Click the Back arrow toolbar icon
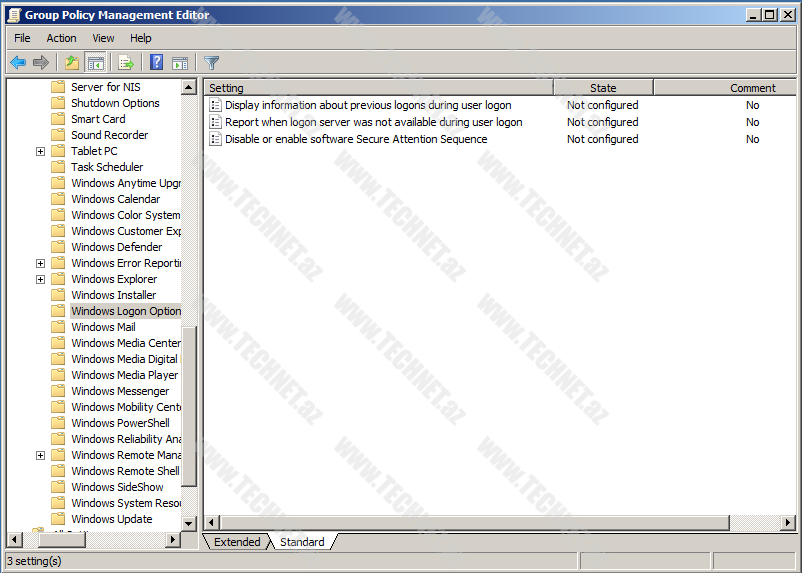The image size is (802, 573). [18, 63]
